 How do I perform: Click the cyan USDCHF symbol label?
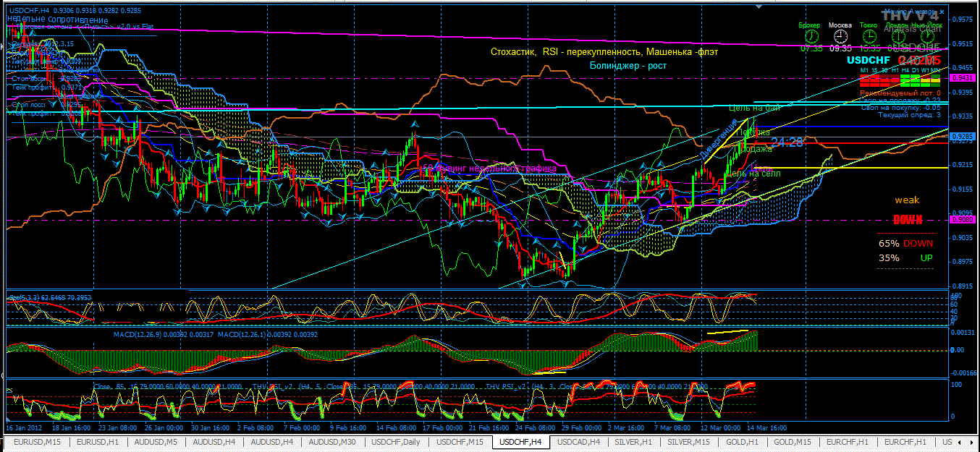(x=869, y=60)
